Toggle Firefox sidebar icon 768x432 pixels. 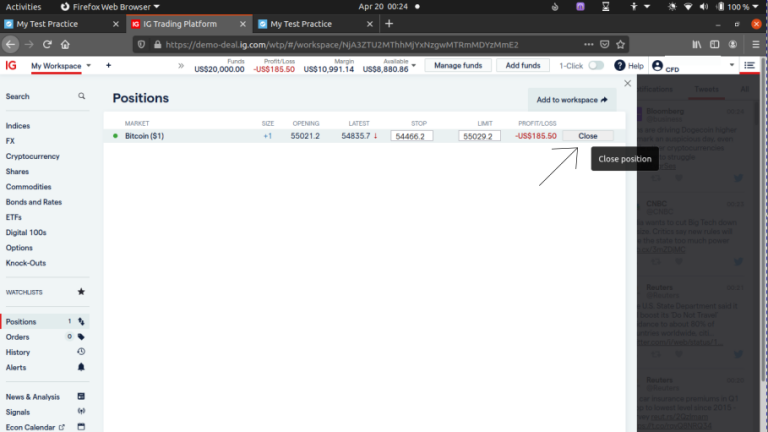click(715, 45)
